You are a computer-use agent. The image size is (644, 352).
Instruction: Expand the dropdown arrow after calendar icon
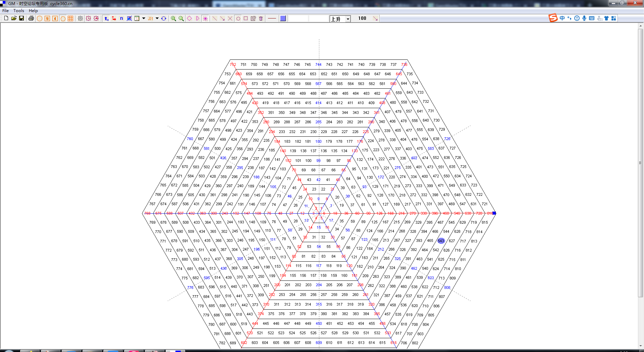pyautogui.click(x=144, y=18)
